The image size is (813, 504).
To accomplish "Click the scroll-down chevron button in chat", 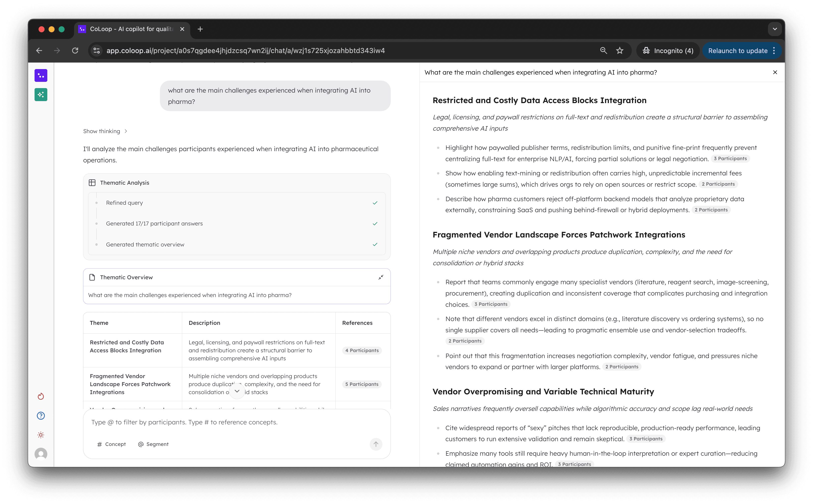I will [x=237, y=391].
